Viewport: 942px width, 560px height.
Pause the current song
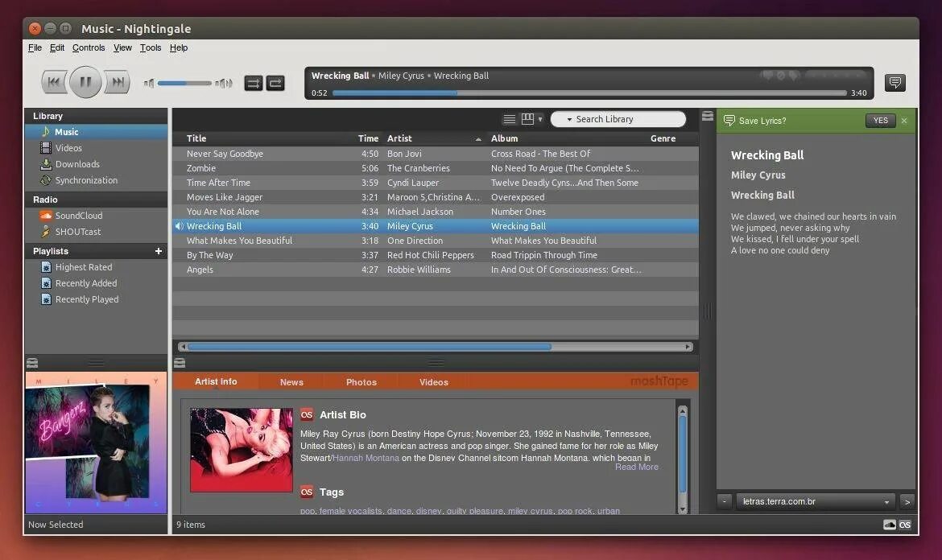(85, 82)
